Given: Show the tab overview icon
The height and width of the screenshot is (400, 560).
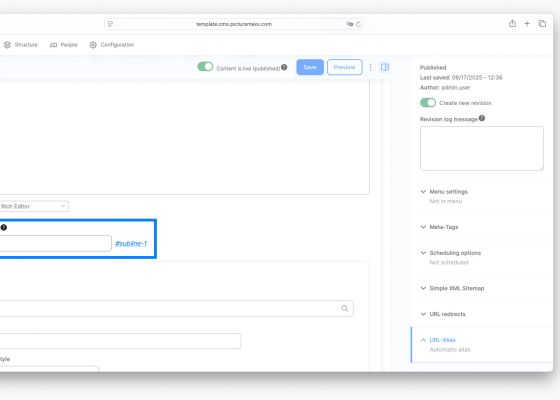Looking at the screenshot, I should click(x=542, y=24).
